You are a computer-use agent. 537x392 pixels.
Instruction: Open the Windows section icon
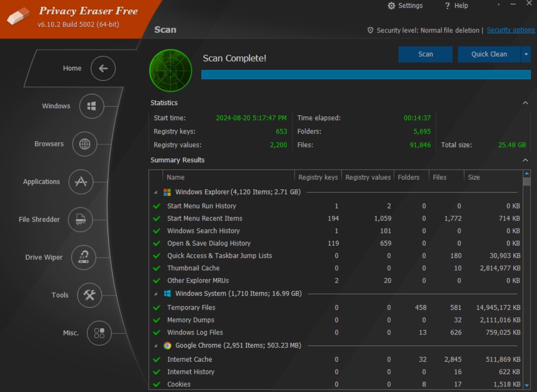tap(92, 106)
